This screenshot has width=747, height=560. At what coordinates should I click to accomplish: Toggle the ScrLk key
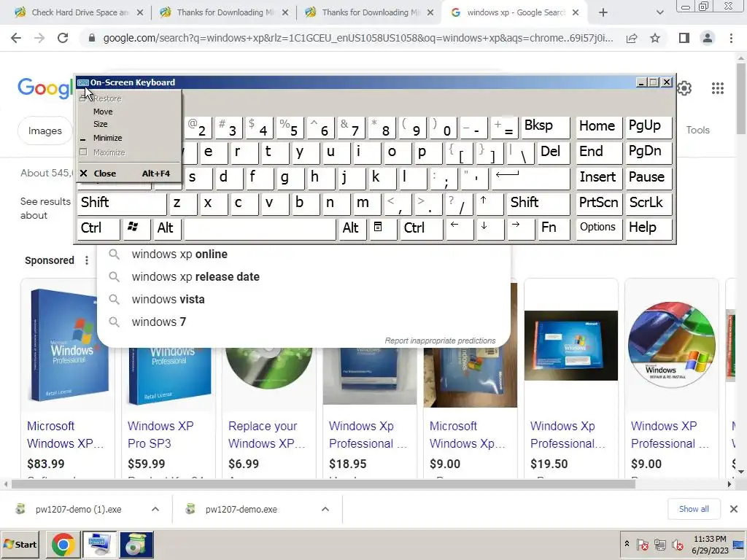coord(649,203)
